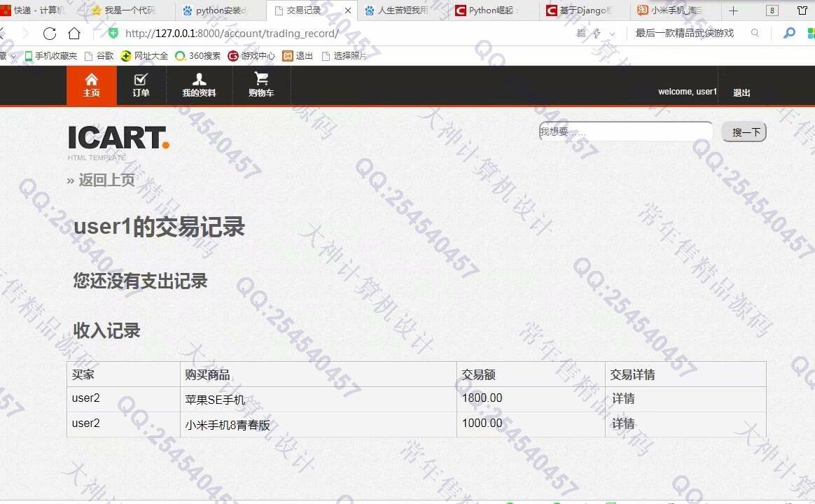Open the 订单 orders nav item

141,85
